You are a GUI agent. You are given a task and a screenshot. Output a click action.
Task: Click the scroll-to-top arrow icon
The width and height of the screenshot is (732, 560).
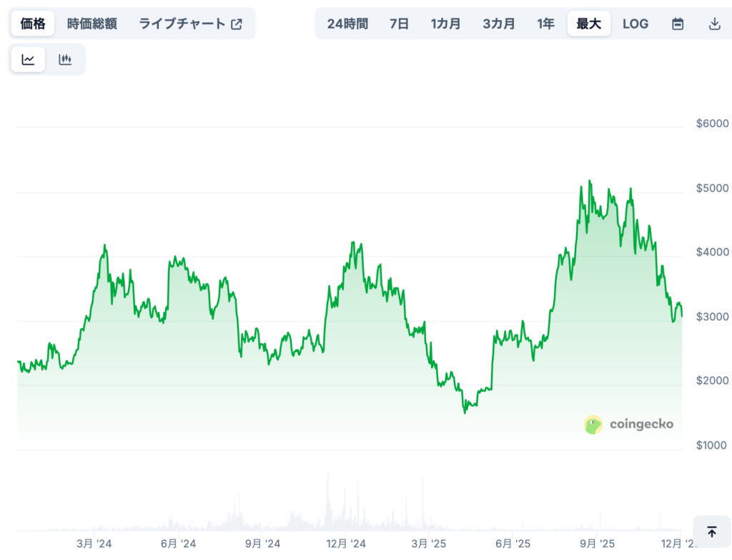712,532
